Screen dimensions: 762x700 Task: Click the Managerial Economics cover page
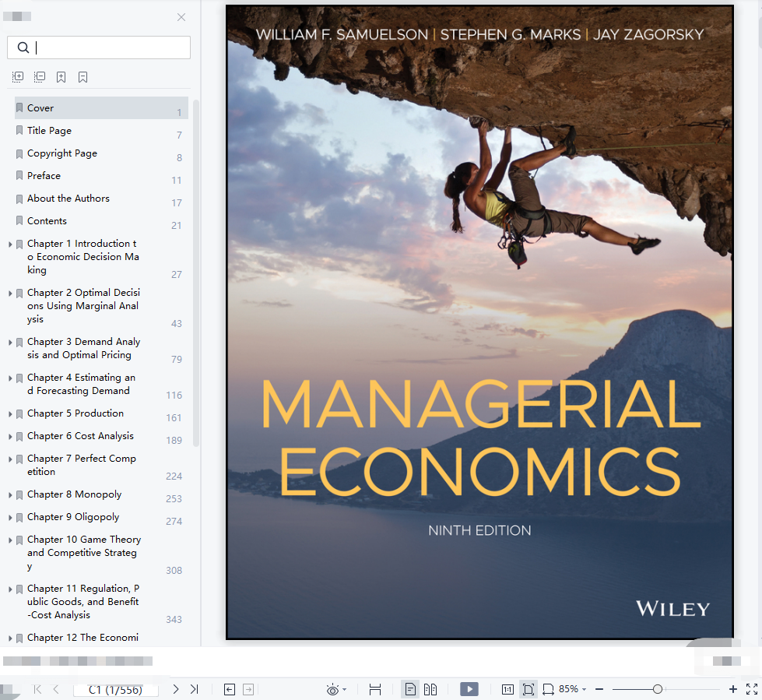click(x=479, y=322)
